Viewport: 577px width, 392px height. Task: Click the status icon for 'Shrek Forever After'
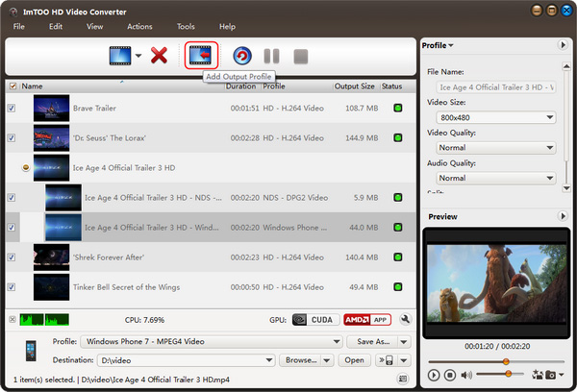398,257
